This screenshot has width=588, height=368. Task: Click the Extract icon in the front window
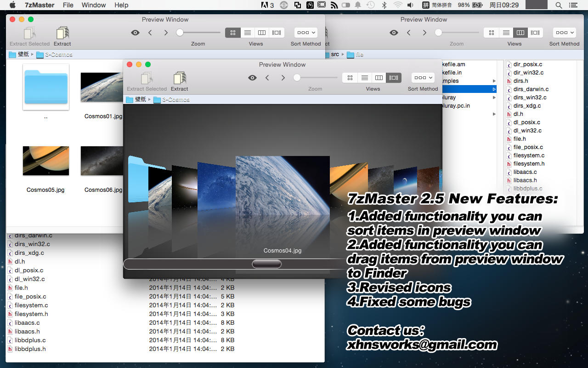pos(180,79)
